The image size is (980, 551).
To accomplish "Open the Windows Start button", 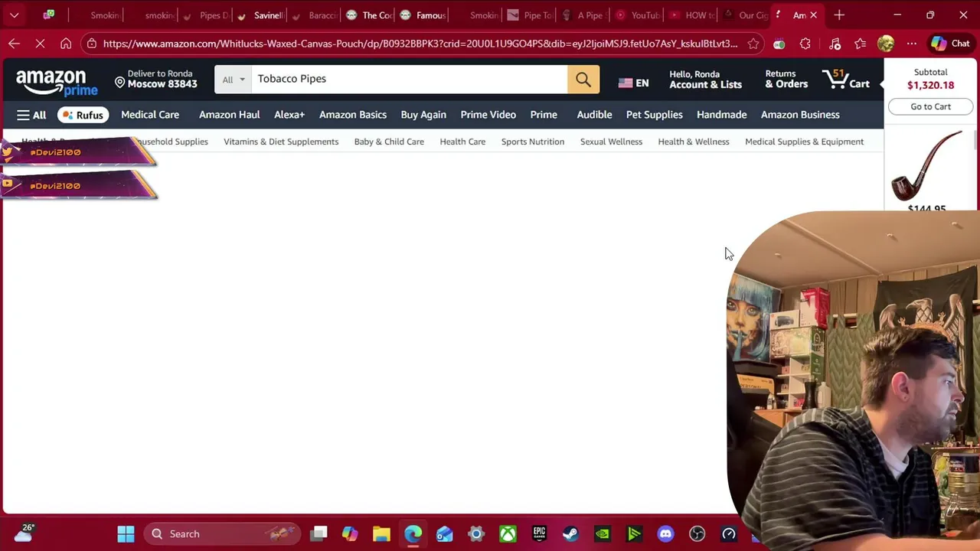I will click(x=126, y=533).
